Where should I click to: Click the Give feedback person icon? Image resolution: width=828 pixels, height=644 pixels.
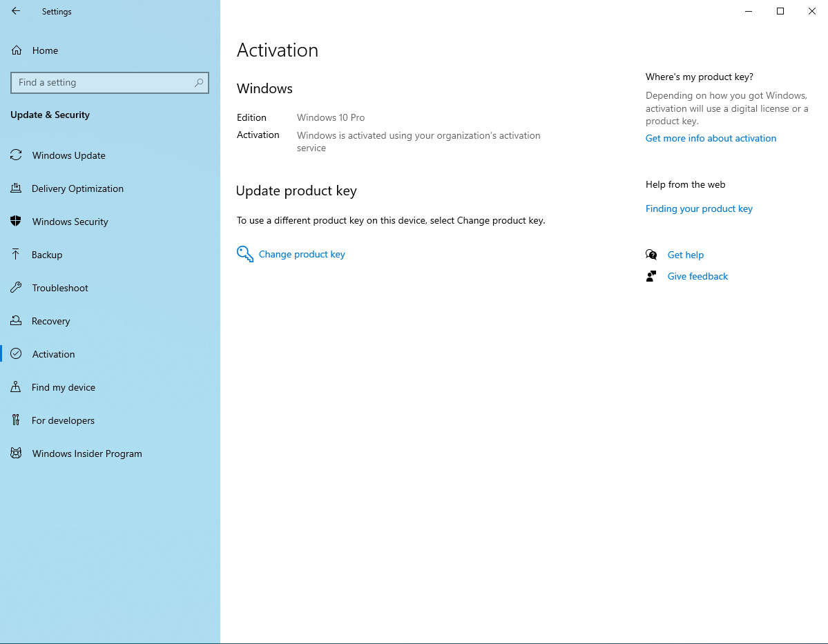coord(651,276)
